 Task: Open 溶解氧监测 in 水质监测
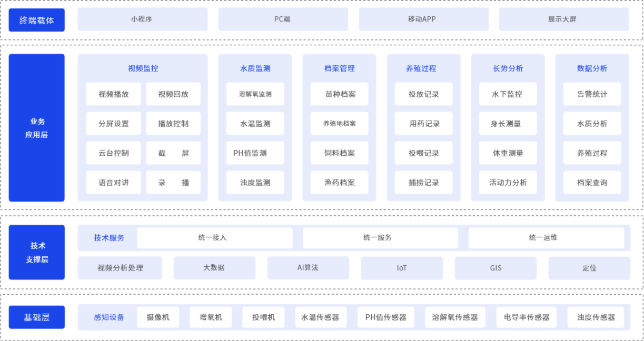click(255, 94)
